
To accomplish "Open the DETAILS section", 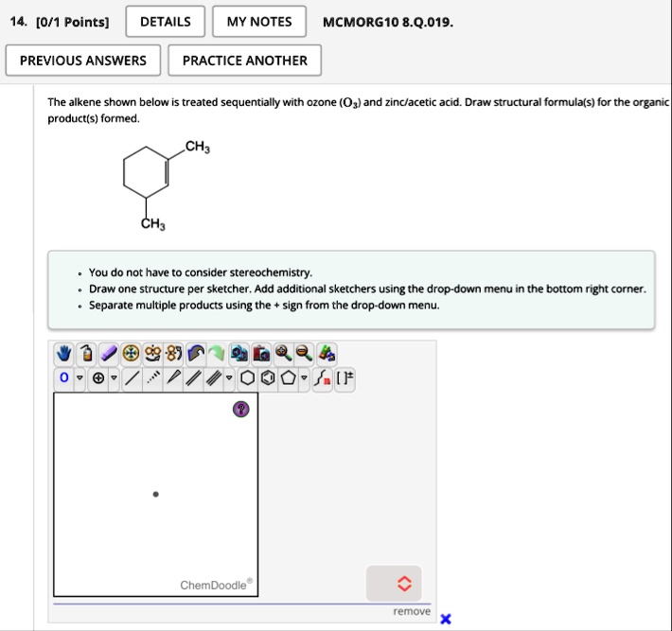I will pos(166,22).
